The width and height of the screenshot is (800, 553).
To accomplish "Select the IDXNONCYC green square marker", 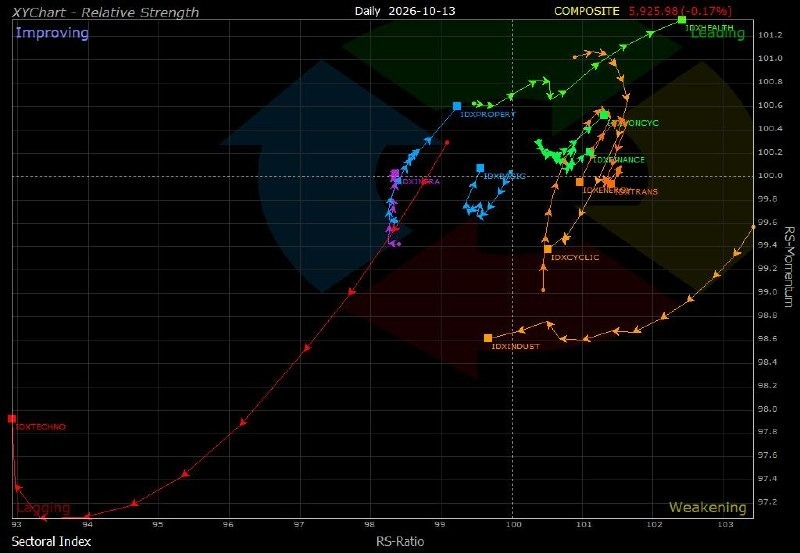I will coord(604,115).
